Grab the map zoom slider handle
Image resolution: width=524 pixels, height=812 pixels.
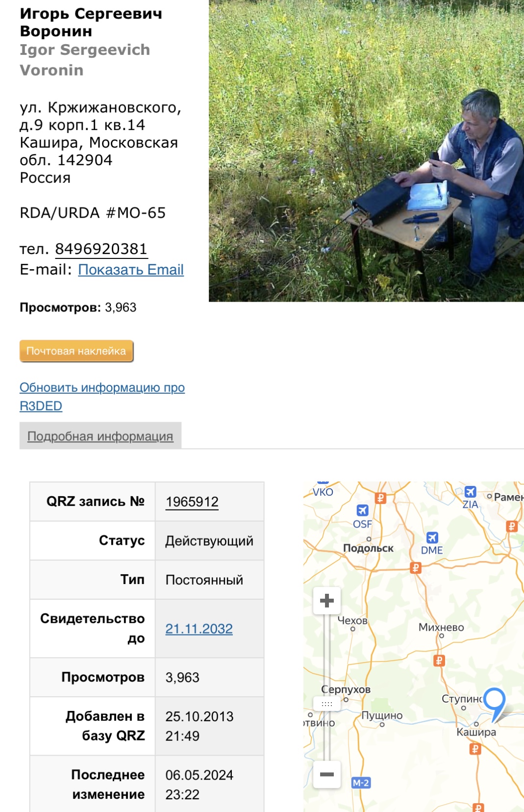[327, 704]
